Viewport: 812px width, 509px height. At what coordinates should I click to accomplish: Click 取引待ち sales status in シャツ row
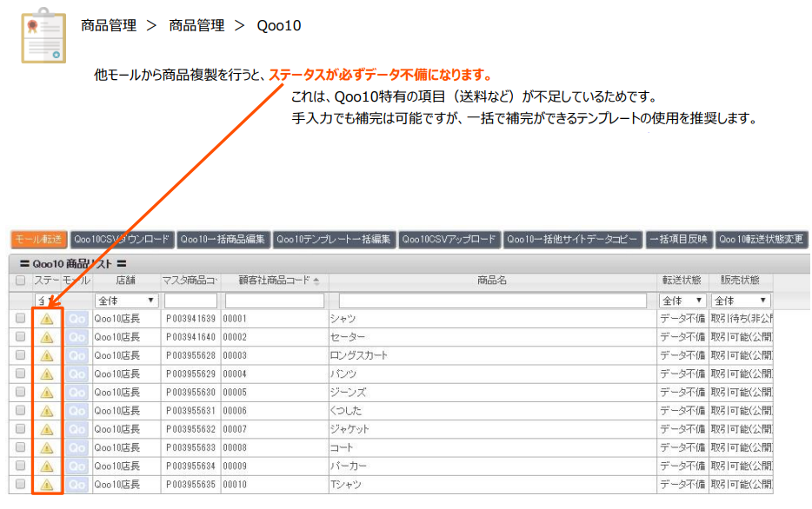741,319
